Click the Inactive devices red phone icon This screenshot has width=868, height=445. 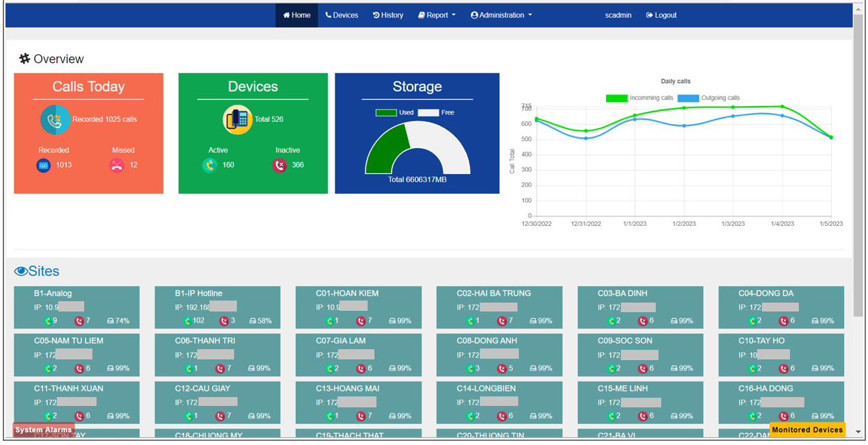[x=279, y=166]
